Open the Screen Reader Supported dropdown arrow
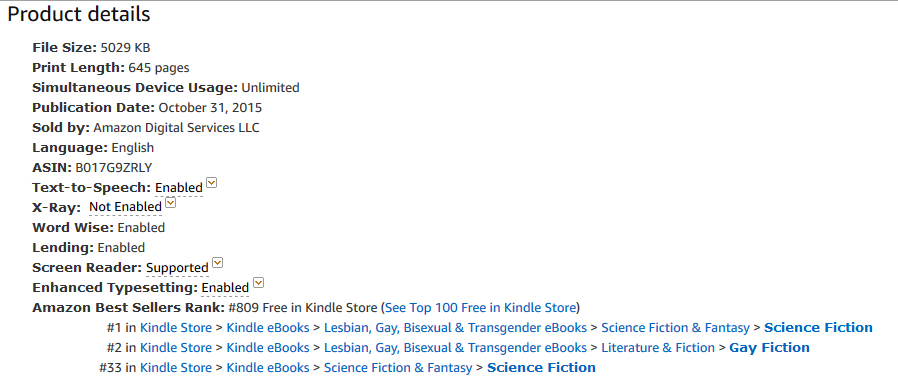Screen dimensions: 898x392 [x=217, y=263]
